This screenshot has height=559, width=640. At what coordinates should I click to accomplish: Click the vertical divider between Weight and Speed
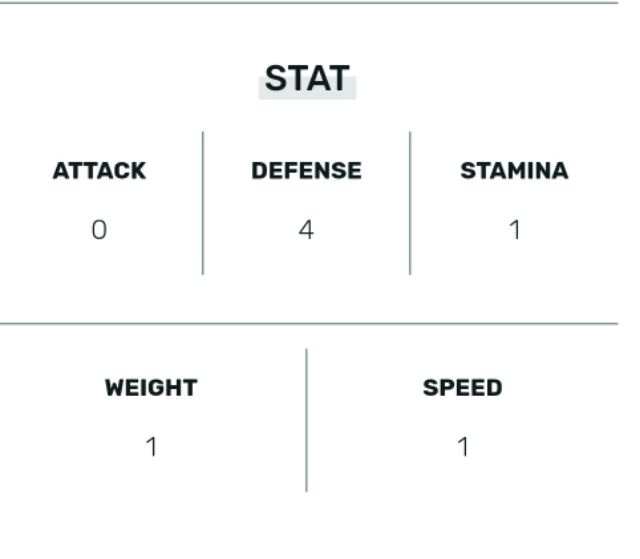point(306,420)
